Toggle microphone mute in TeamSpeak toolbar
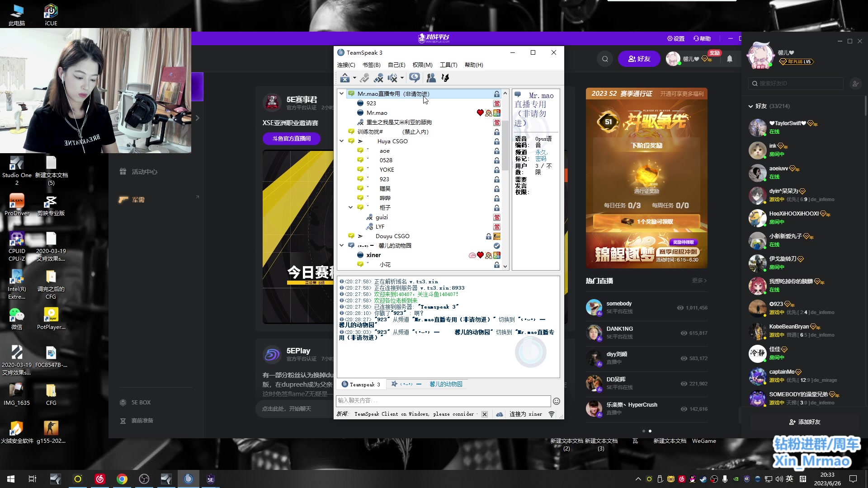868x488 pixels. [378, 78]
